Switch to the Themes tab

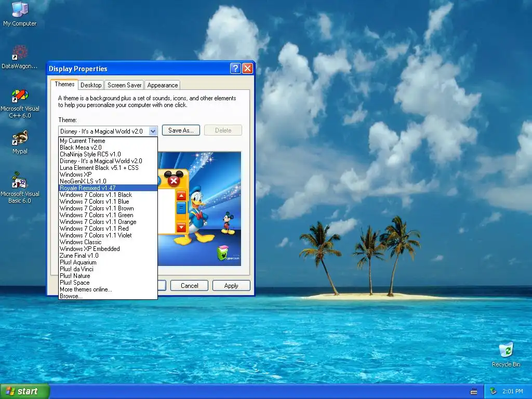tap(64, 84)
